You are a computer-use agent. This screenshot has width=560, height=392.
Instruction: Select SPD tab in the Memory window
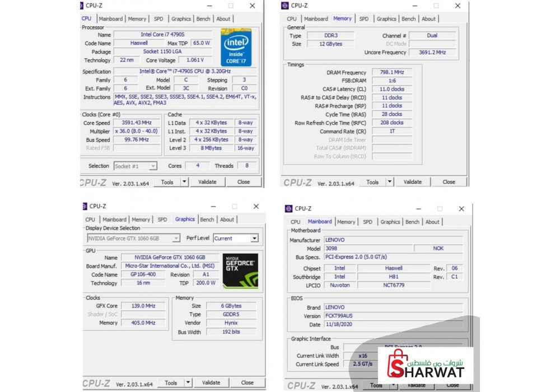[x=364, y=19]
